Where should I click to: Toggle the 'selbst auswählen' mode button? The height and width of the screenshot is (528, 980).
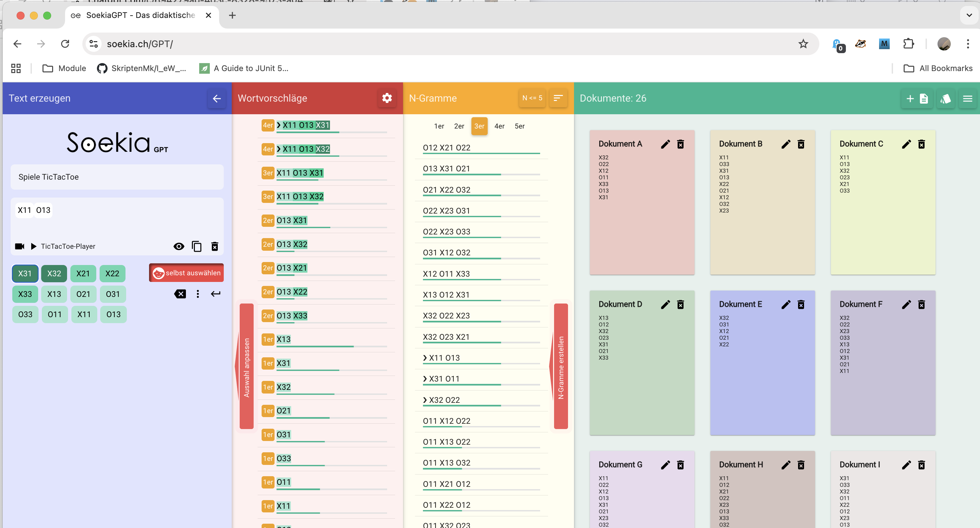point(186,273)
